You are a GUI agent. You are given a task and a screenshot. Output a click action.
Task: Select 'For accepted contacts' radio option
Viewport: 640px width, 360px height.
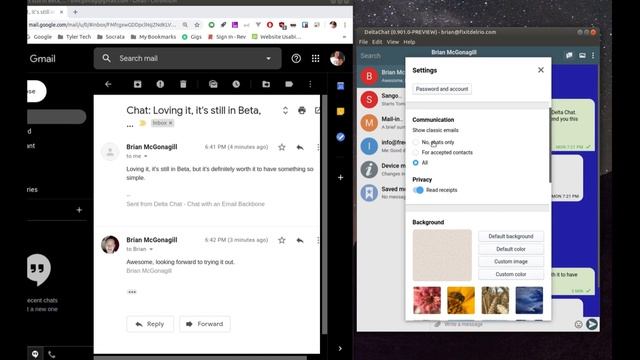coord(416,153)
